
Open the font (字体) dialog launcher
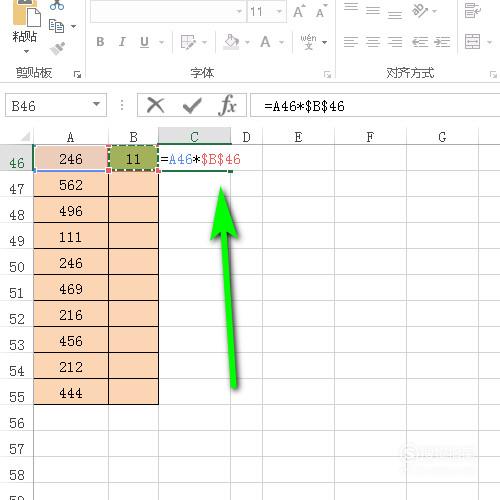coord(327,74)
